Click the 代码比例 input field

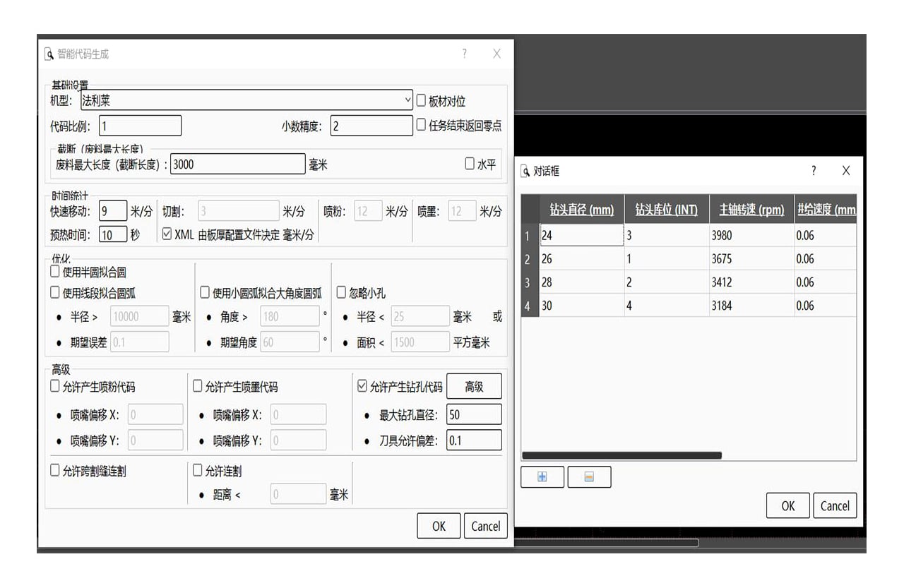(x=140, y=126)
